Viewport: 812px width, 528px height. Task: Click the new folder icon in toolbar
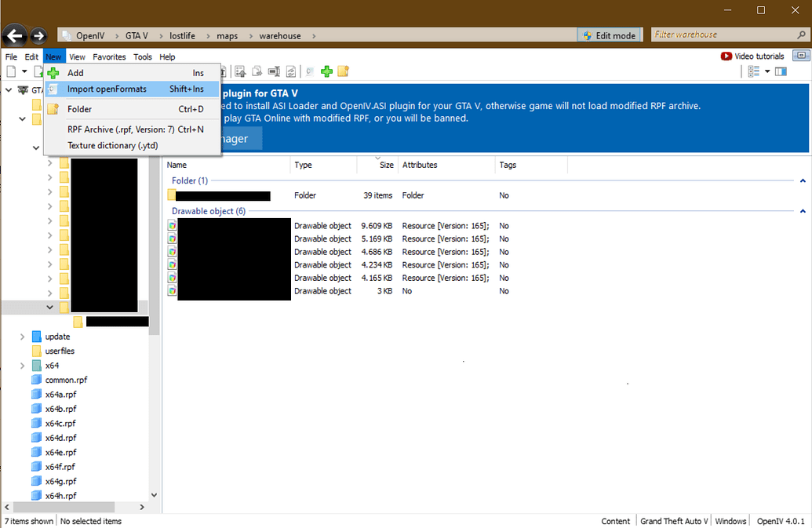(343, 71)
